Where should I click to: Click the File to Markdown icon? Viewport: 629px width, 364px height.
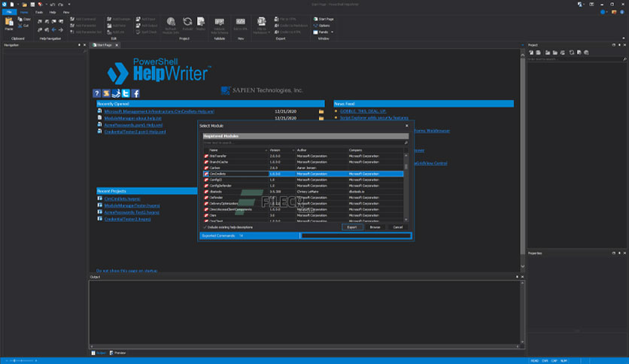pyautogui.click(x=262, y=22)
